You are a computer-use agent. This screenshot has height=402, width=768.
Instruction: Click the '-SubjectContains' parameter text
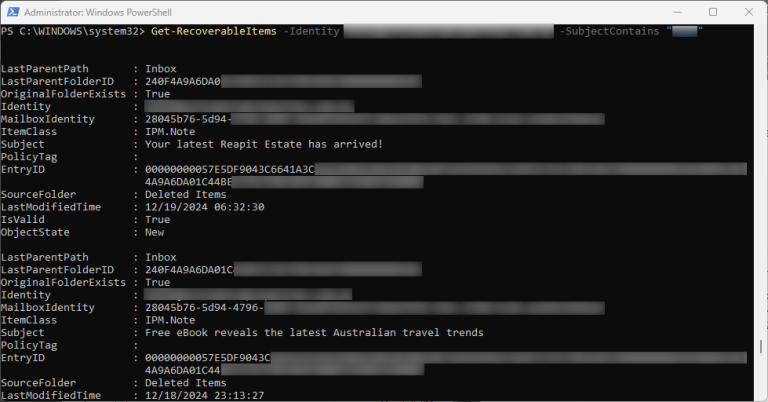609,31
